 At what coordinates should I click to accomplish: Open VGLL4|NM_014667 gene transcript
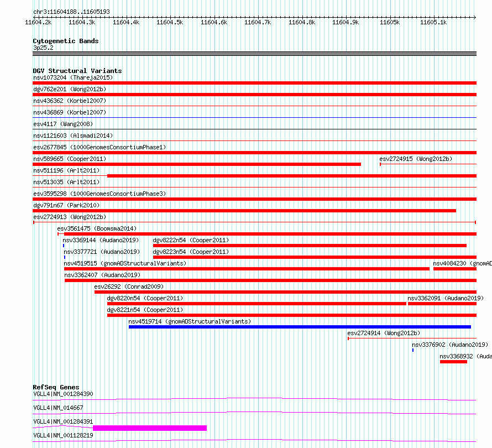58,408
